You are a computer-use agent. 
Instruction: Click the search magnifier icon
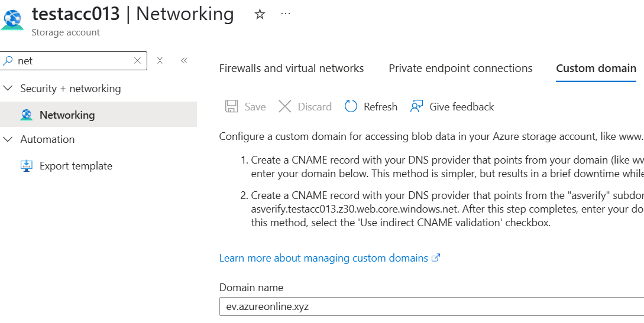click(8, 61)
